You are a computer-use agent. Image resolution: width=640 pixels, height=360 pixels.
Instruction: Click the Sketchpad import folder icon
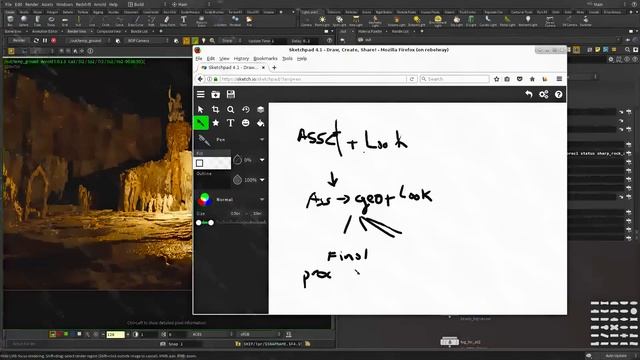pyautogui.click(x=216, y=94)
